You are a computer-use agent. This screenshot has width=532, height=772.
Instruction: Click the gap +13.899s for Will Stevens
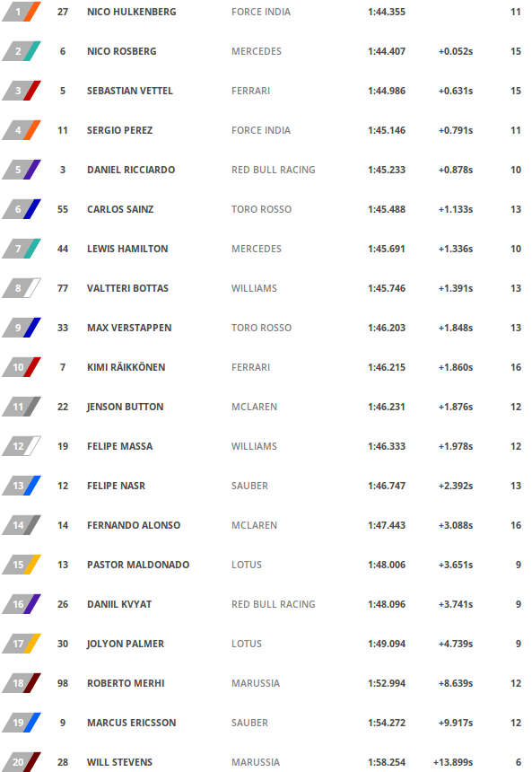click(x=453, y=763)
